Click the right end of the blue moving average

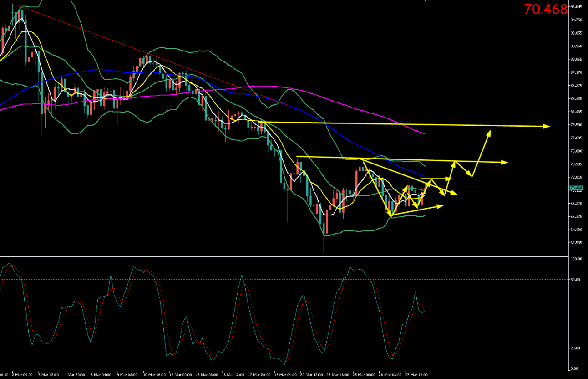pos(425,176)
